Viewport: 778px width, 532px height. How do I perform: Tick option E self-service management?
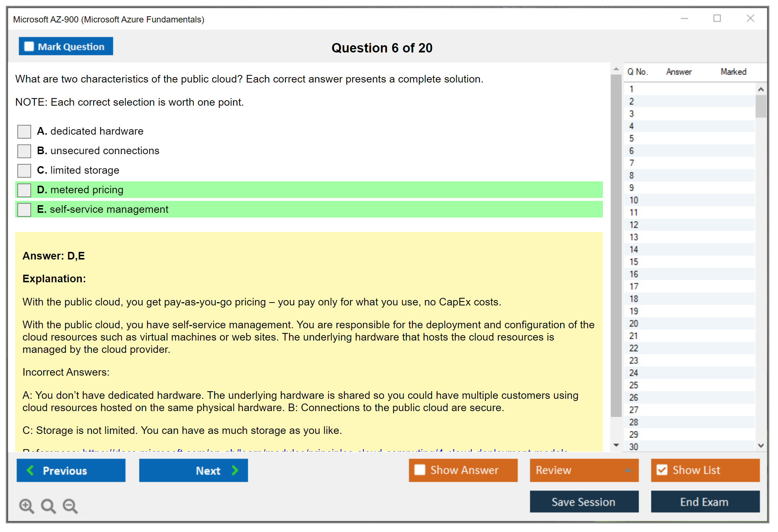[x=24, y=210]
